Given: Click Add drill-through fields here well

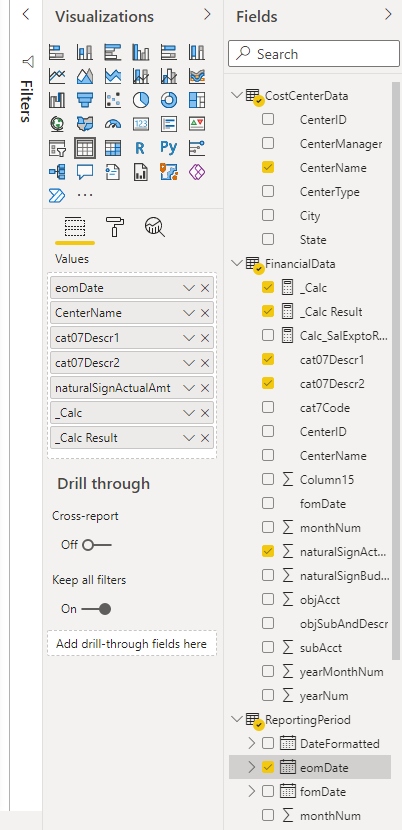Looking at the screenshot, I should [132, 644].
